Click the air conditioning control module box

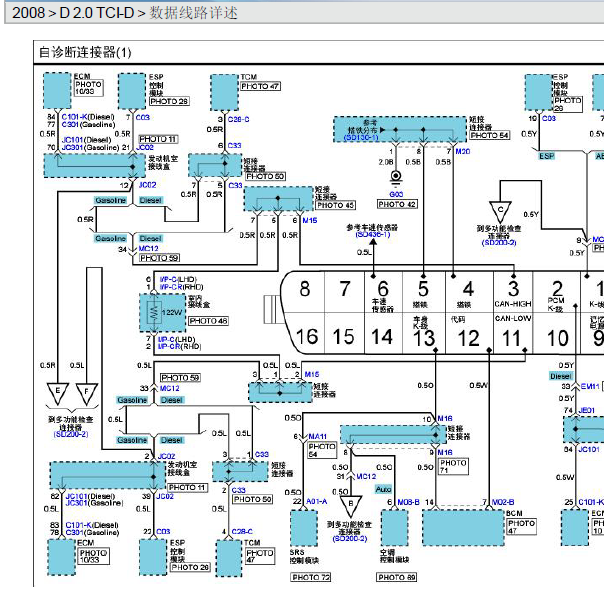coord(395,528)
